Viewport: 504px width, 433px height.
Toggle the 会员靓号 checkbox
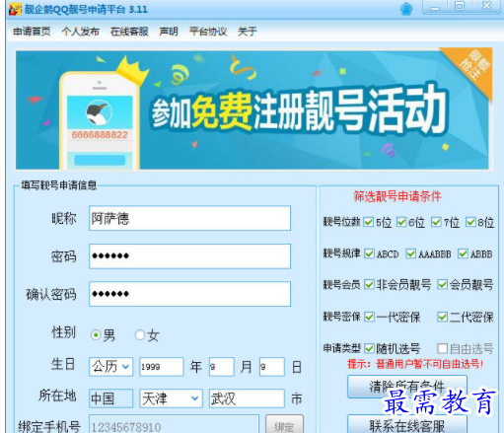[442, 284]
